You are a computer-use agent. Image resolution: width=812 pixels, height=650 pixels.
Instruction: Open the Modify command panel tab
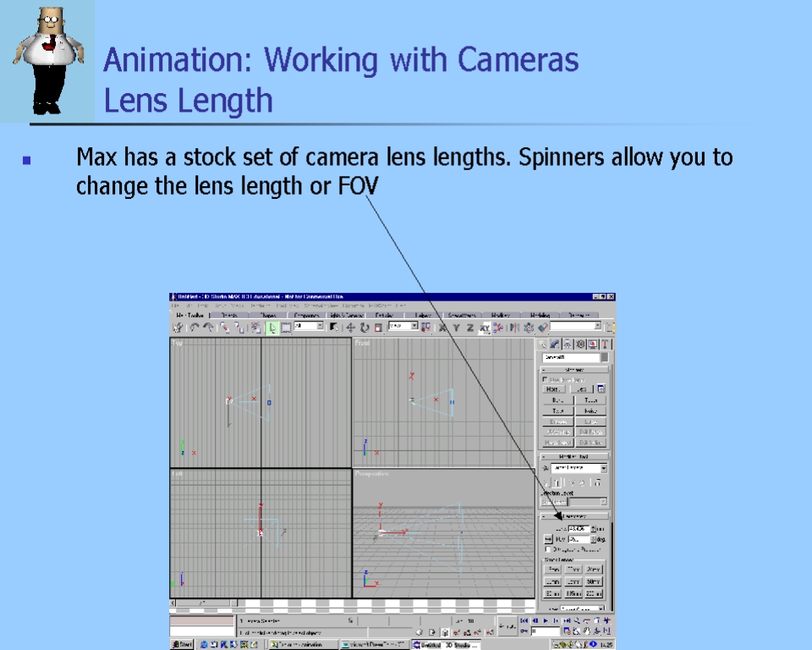click(556, 344)
